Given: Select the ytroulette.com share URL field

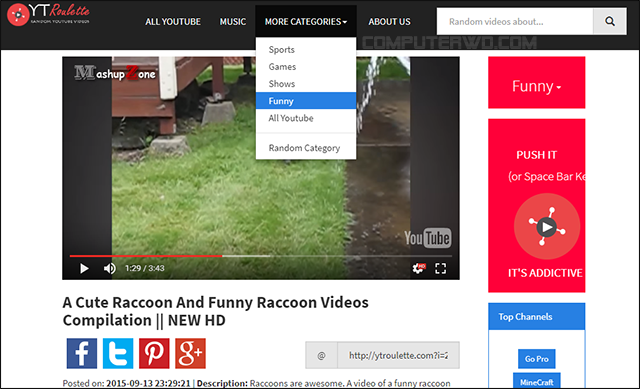Looking at the screenshot, I should click(x=398, y=355).
